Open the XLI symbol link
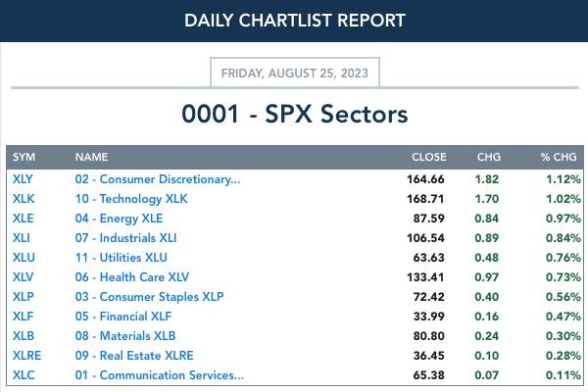Screen dimensions: 588x392 21,238
